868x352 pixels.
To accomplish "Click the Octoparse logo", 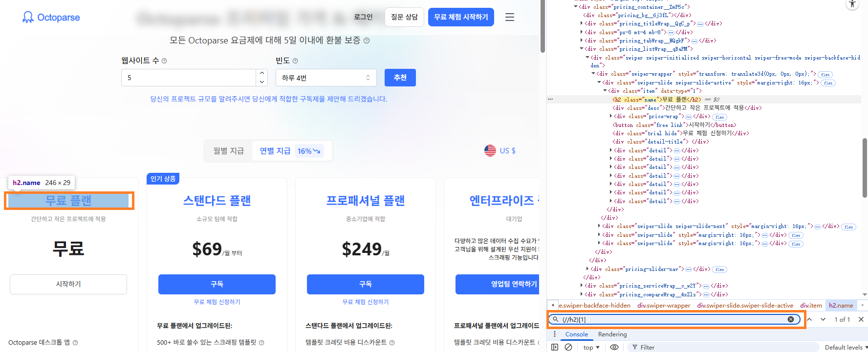I will tap(51, 18).
